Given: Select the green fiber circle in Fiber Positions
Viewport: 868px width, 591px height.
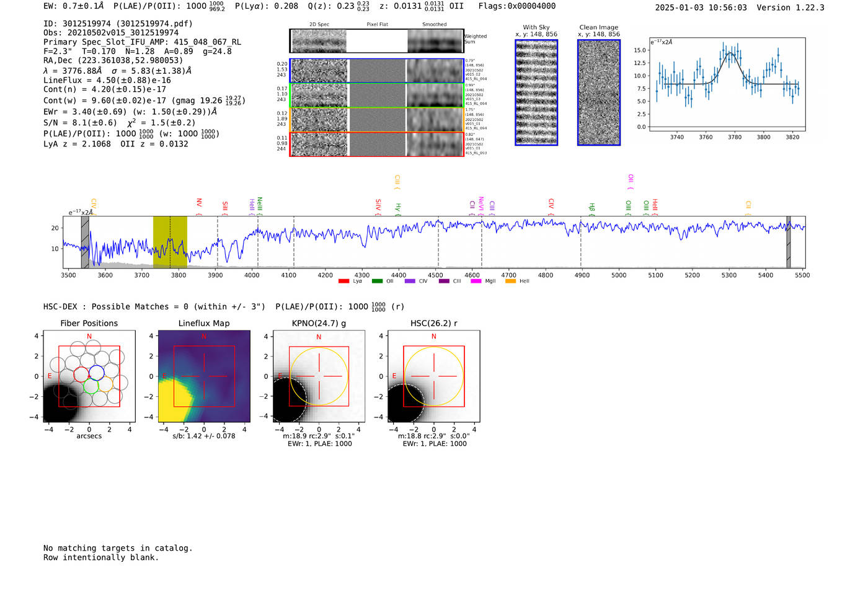Looking at the screenshot, I should (x=91, y=387).
